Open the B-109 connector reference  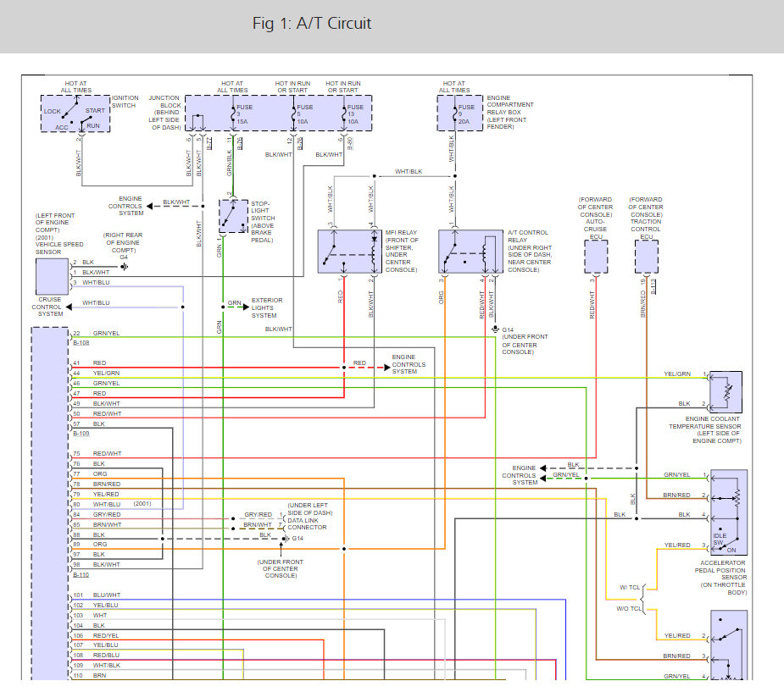(81, 433)
